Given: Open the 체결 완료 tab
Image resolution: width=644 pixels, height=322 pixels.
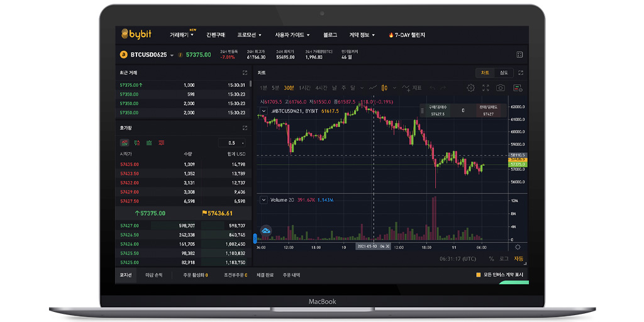Looking at the screenshot, I should 265,275.
